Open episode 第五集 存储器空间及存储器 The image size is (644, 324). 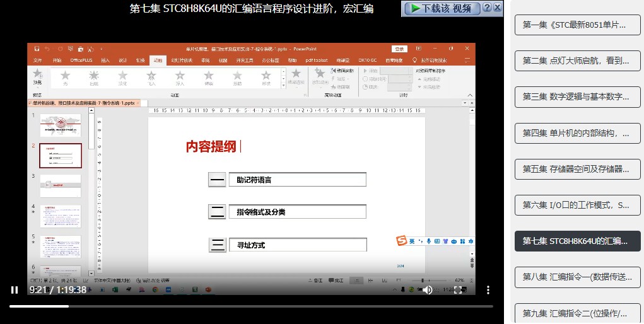click(x=578, y=169)
